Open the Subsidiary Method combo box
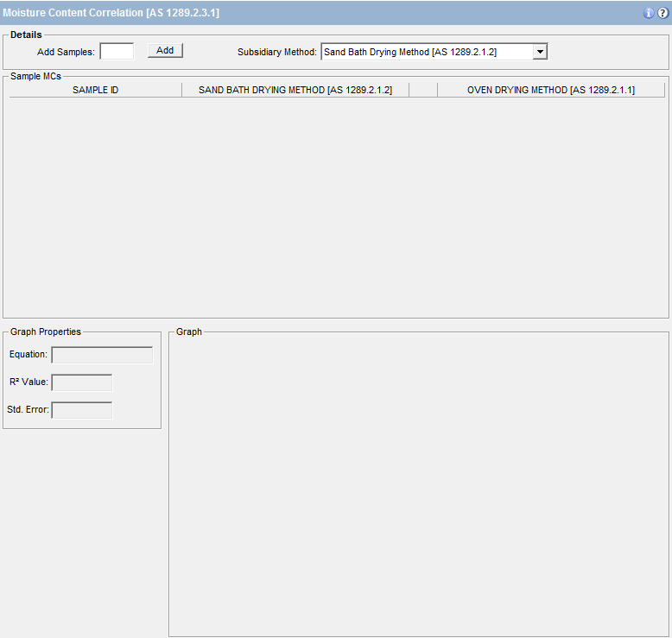 (x=427, y=52)
